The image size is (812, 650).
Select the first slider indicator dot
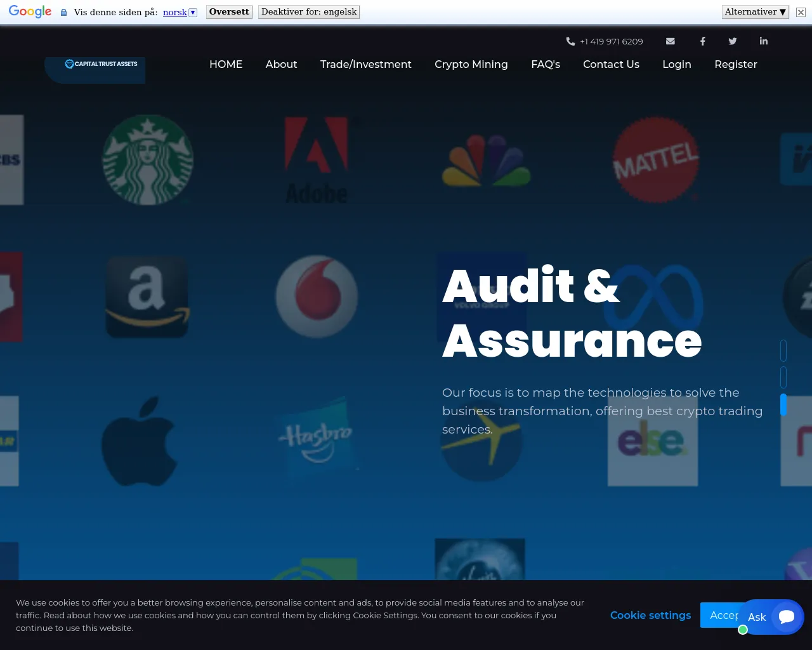[783, 350]
